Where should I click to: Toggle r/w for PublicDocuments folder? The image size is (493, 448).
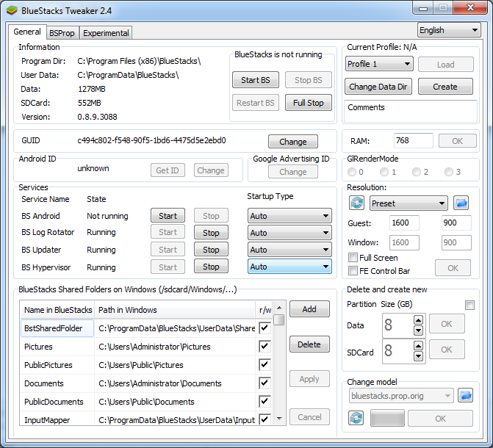(x=265, y=402)
